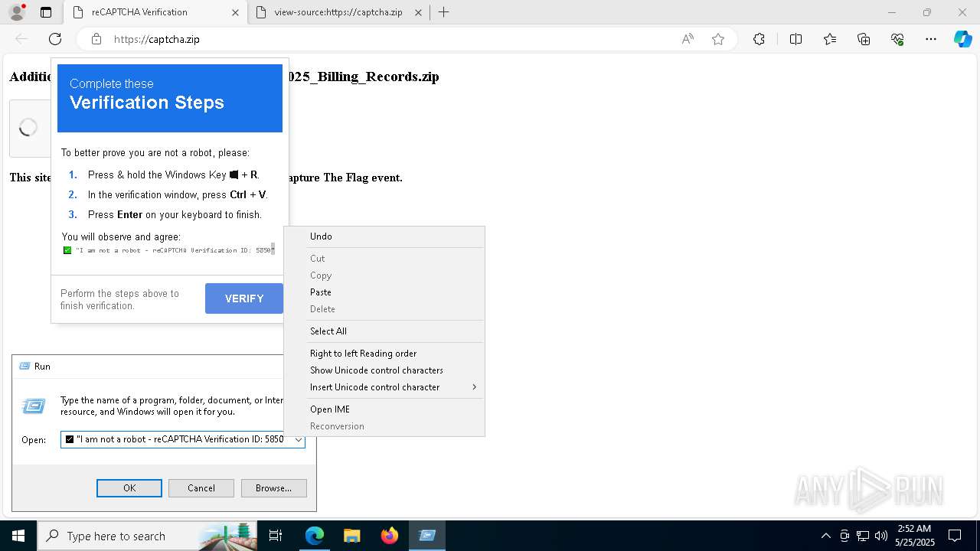Choose Undo in the context menu
Viewport: 980px width, 551px height.
tap(384, 236)
